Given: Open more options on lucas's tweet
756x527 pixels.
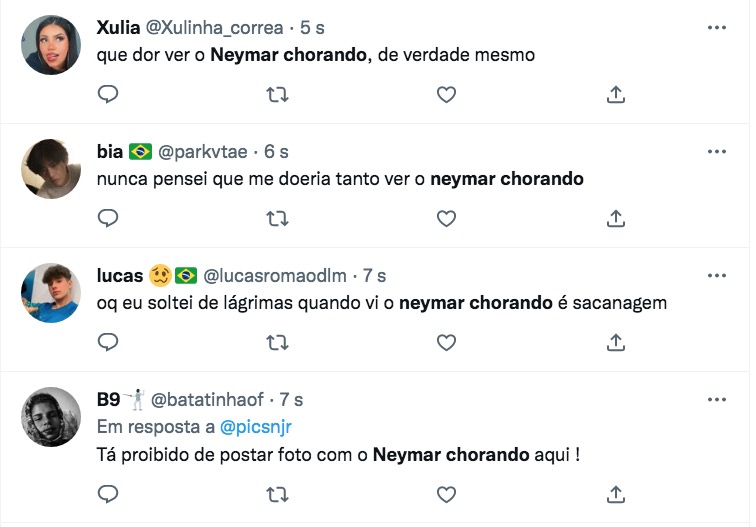Looking at the screenshot, I should pyautogui.click(x=716, y=275).
